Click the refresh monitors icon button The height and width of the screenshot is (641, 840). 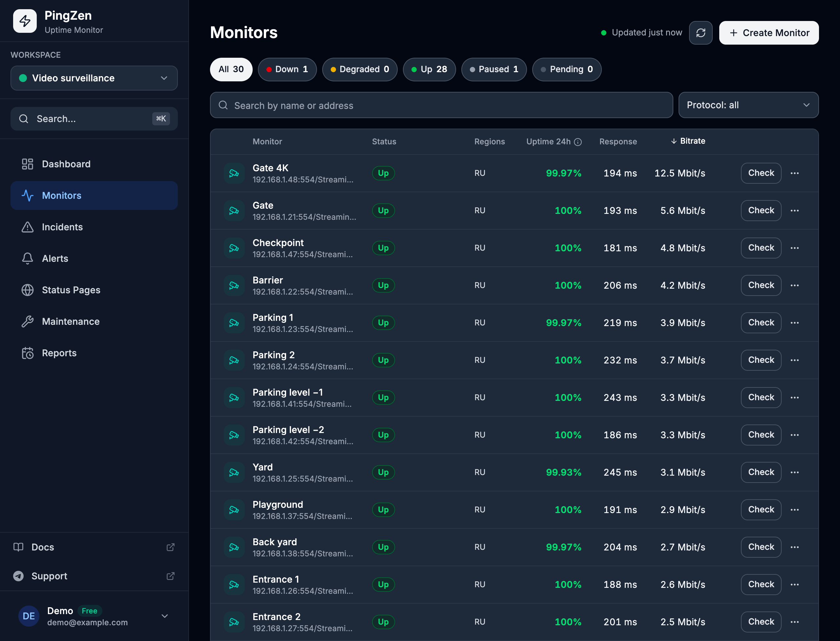click(x=700, y=33)
